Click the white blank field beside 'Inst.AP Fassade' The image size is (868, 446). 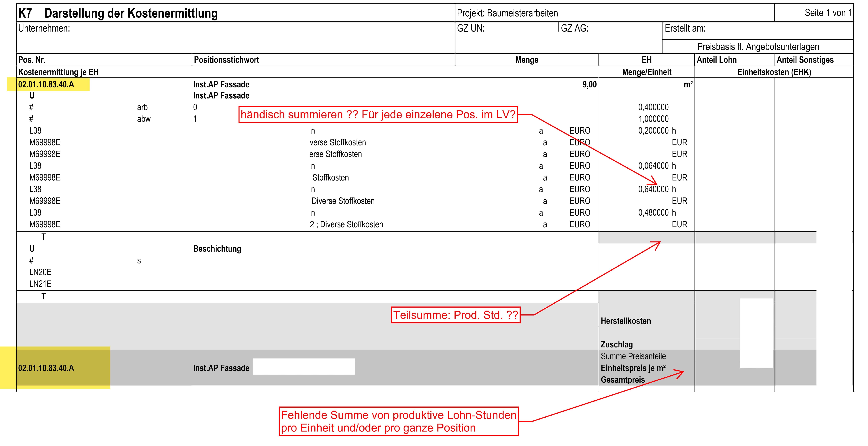[x=304, y=367]
